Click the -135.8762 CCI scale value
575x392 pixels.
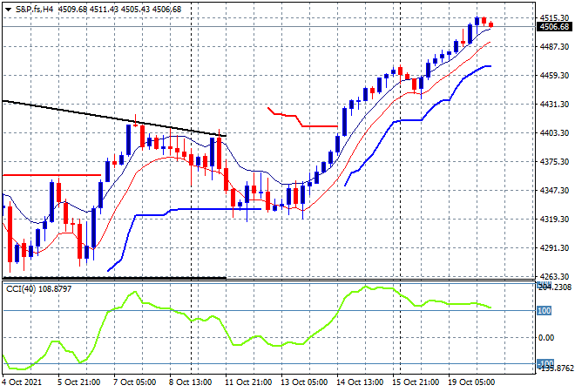click(555, 368)
